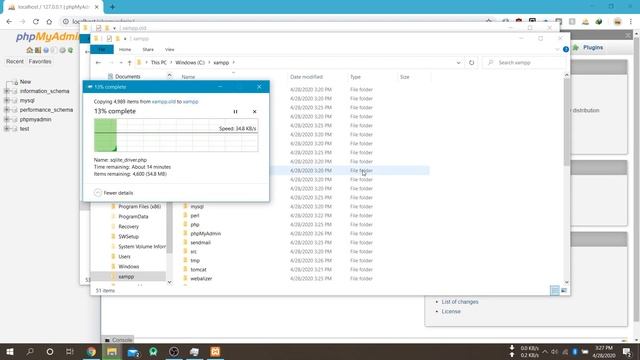This screenshot has width=640, height=360.
Task: Open the Home ribbon tab
Action: 125,49
